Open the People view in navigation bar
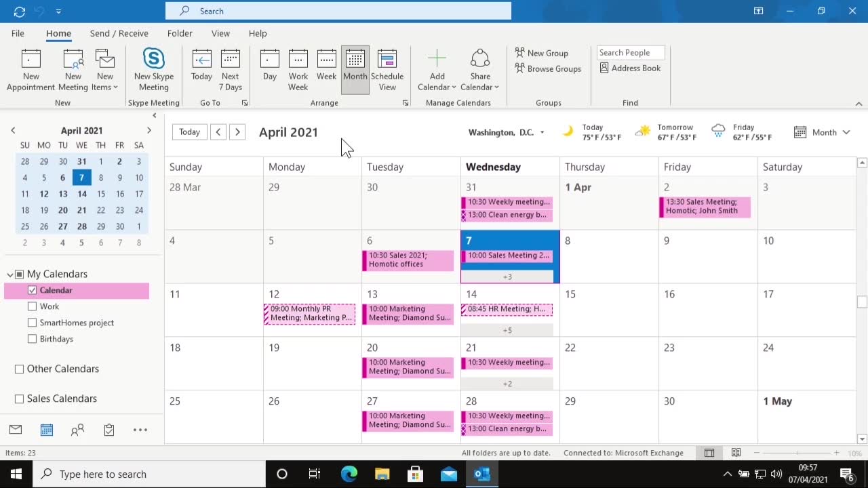868x488 pixels. [x=78, y=430]
